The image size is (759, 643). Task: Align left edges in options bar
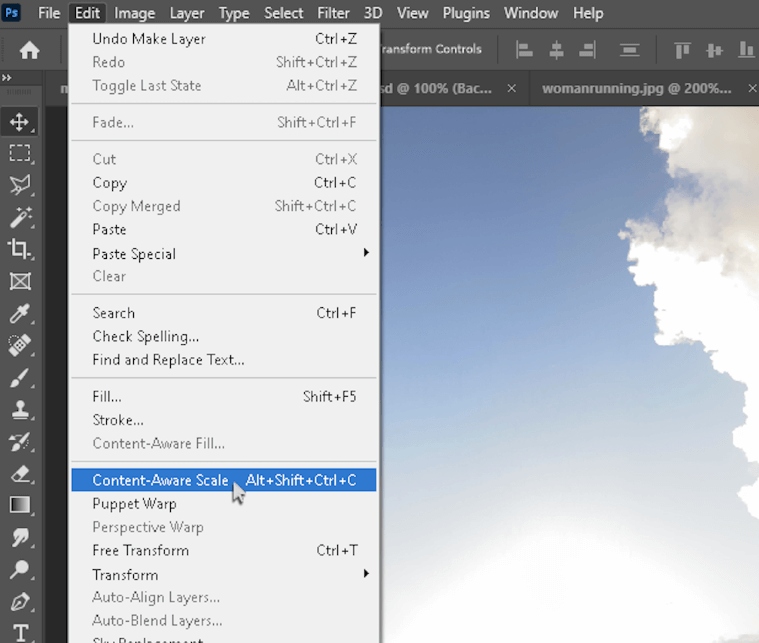[x=524, y=50]
